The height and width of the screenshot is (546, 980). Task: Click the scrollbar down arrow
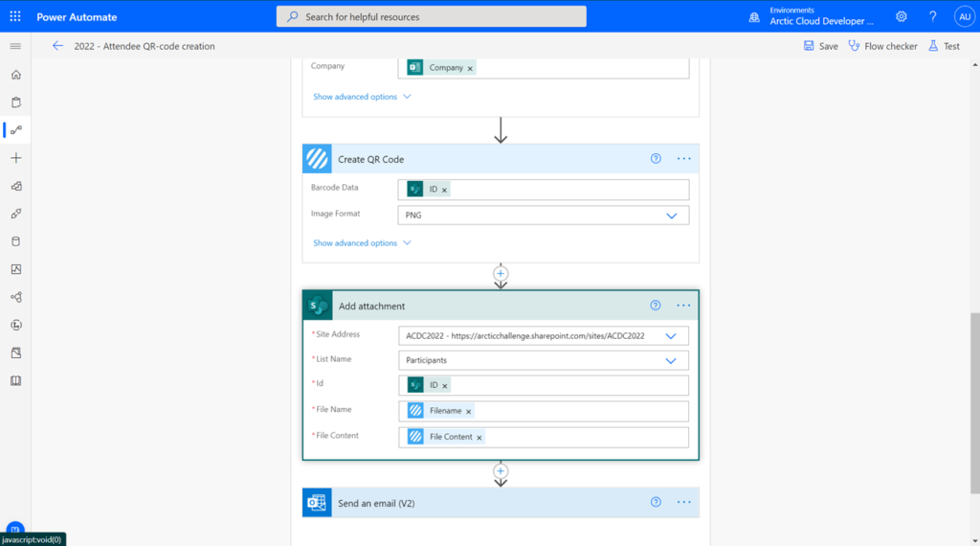(975, 541)
